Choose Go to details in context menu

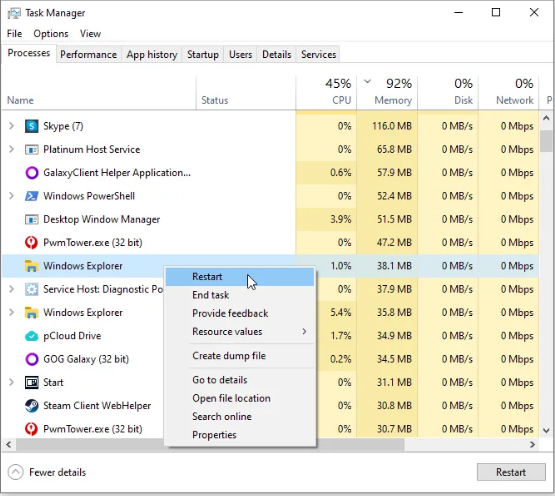coord(240,380)
